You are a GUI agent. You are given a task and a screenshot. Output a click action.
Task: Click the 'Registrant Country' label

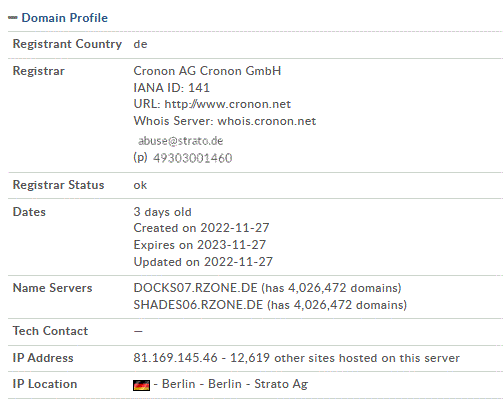pos(67,44)
